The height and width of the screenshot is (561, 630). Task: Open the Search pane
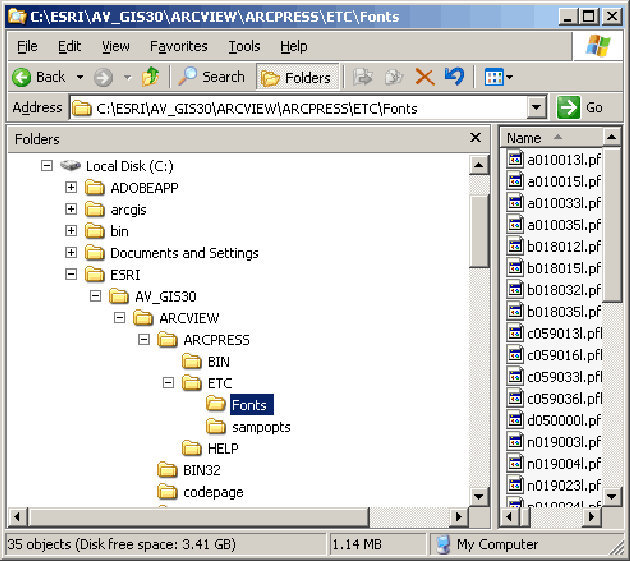(211, 76)
